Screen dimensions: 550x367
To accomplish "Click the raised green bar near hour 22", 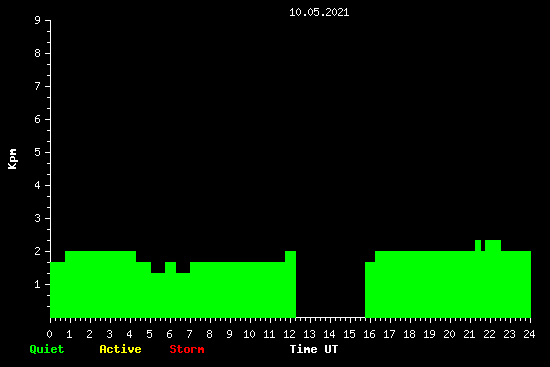I will click(x=493, y=279).
